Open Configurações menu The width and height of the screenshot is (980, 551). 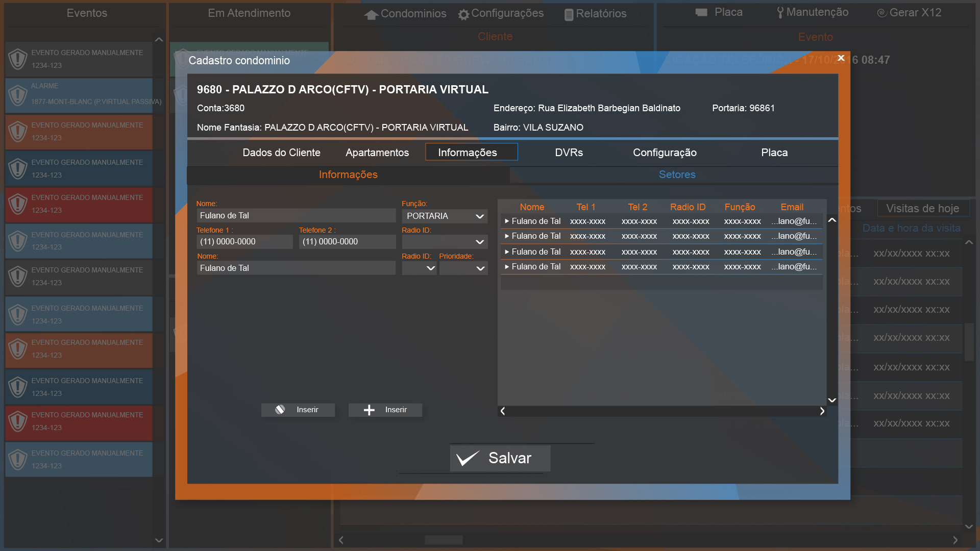[x=501, y=14]
